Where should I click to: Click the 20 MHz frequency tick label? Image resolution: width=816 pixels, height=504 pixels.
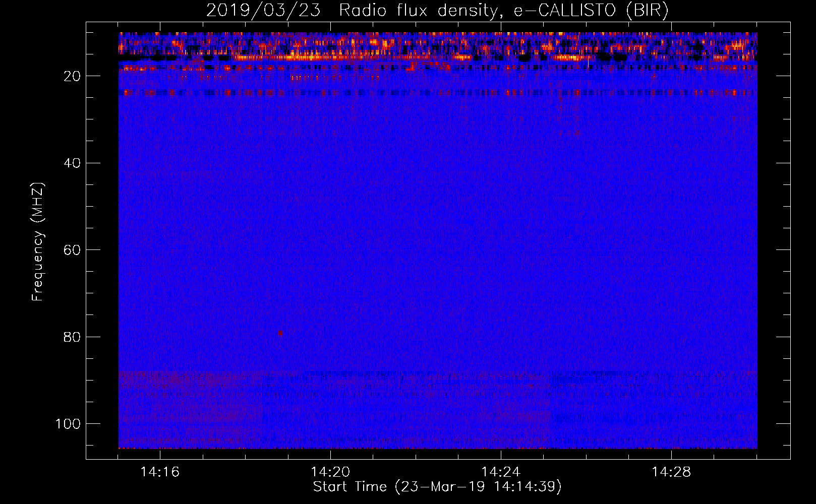pyautogui.click(x=72, y=76)
